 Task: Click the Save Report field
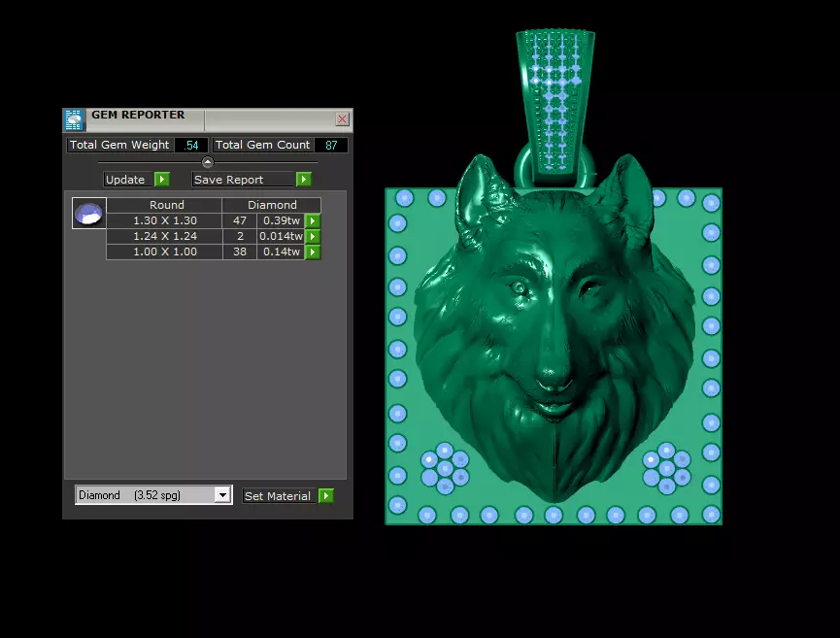[244, 180]
